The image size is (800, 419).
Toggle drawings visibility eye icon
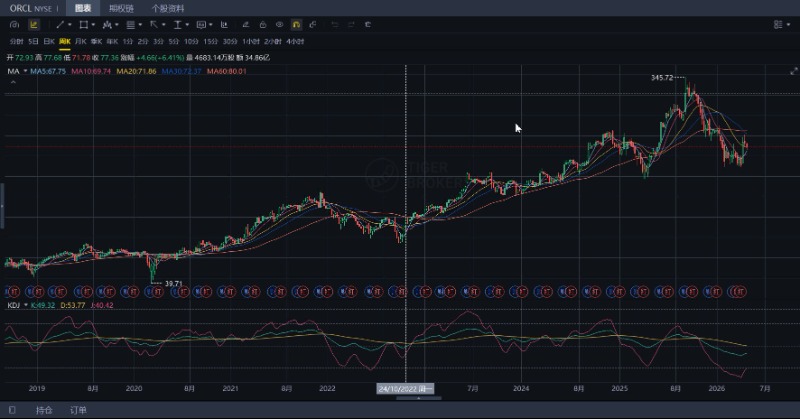click(x=279, y=24)
